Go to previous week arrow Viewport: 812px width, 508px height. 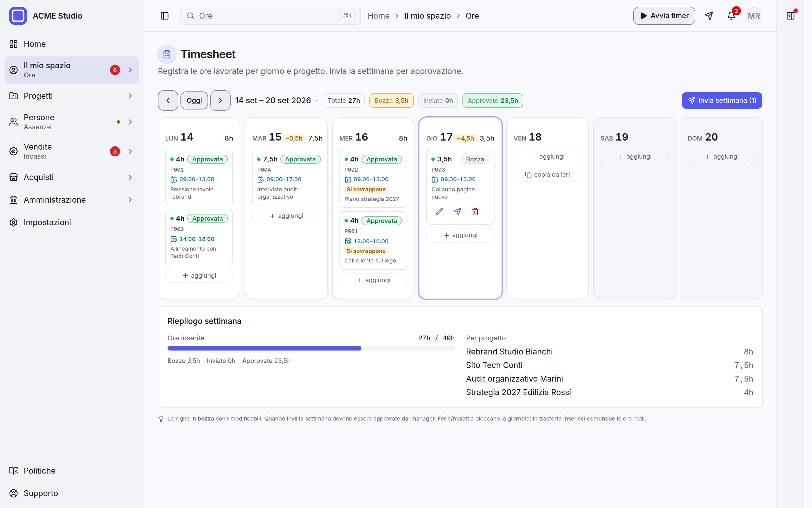(168, 100)
